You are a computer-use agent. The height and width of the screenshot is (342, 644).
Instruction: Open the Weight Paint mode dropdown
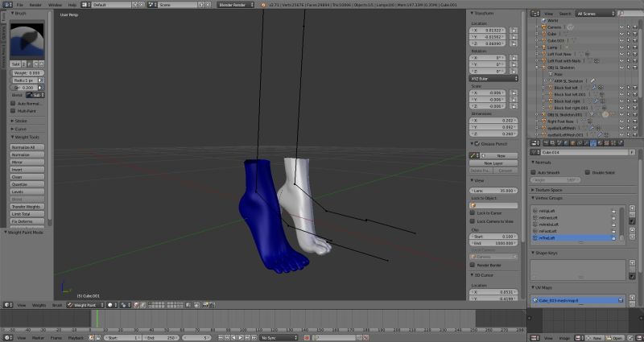point(85,306)
